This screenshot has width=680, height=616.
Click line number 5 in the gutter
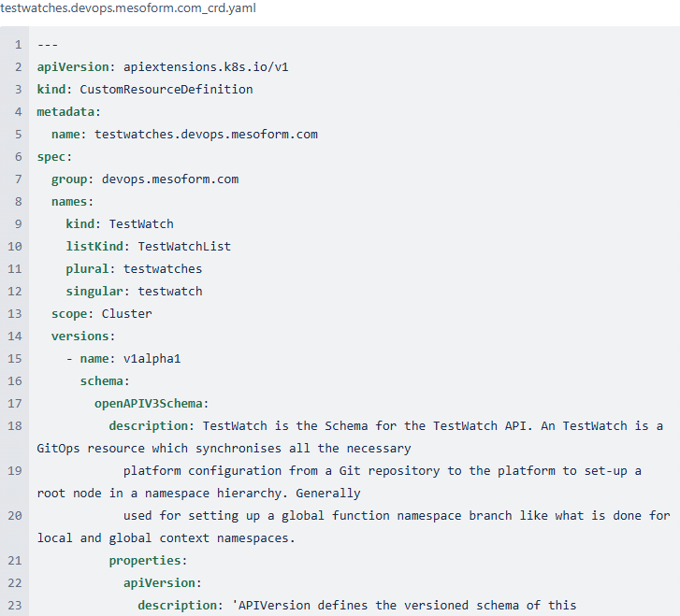pyautogui.click(x=18, y=135)
